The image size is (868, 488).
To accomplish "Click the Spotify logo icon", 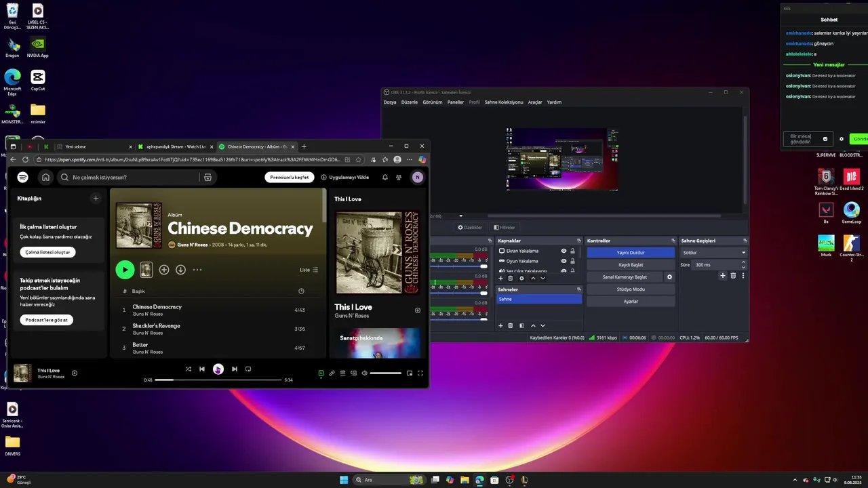I will (22, 177).
